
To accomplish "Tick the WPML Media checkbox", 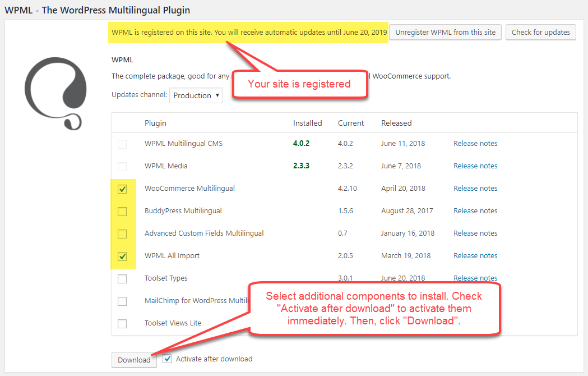I will 122,167.
